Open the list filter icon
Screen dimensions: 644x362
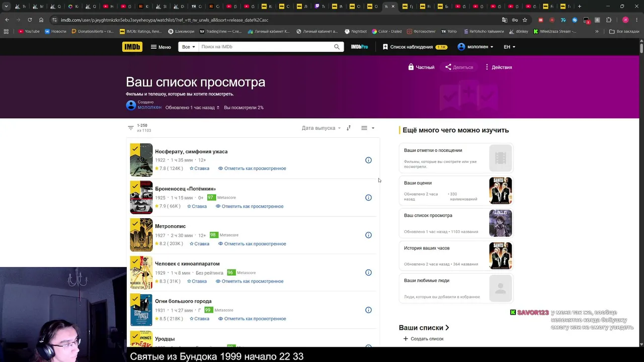(x=131, y=128)
